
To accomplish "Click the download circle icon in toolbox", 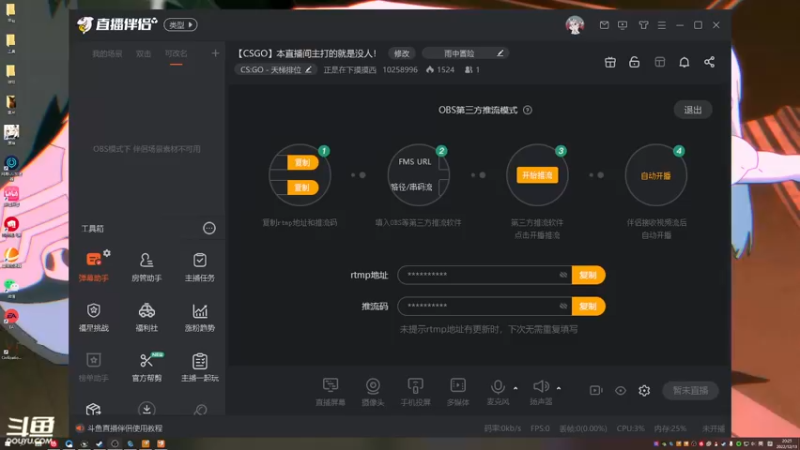I will (x=146, y=409).
